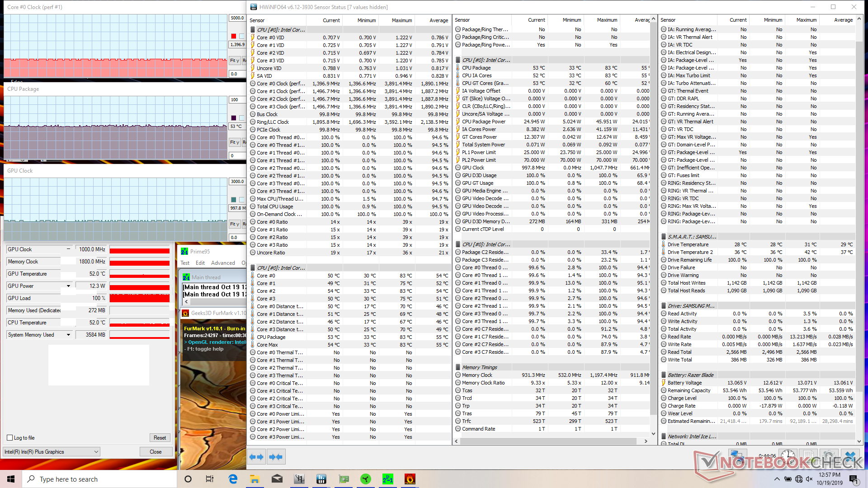This screenshot has width=868, height=488.
Task: Open Microsoft Edge from the taskbar
Action: click(233, 479)
